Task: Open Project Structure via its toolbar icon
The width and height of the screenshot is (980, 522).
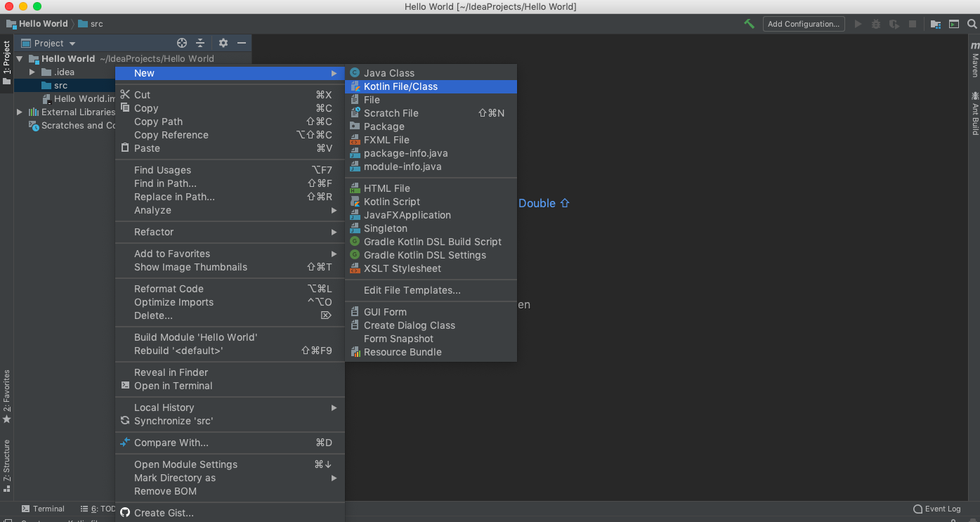Action: (x=936, y=24)
